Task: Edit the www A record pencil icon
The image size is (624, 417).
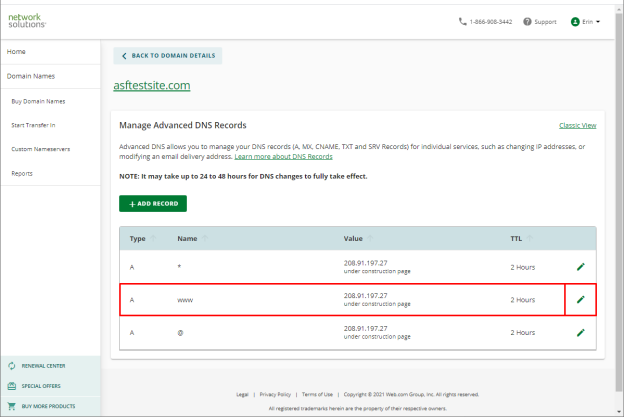Action: pyautogui.click(x=581, y=299)
